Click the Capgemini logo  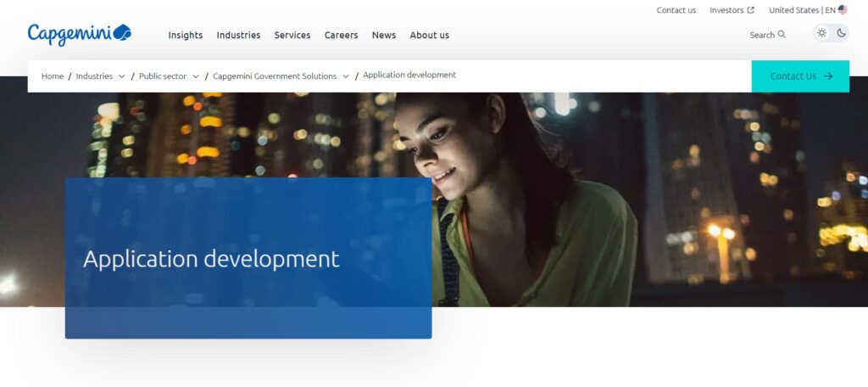(x=79, y=34)
